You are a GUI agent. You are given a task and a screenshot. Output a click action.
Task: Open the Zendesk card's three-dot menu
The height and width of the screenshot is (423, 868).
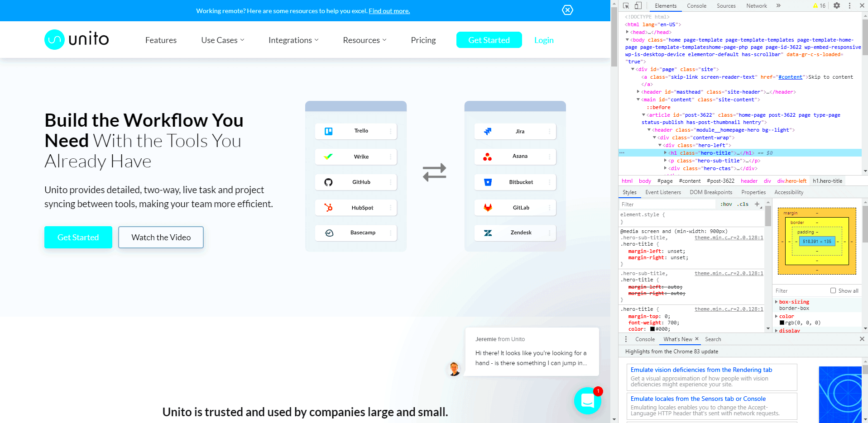coord(549,233)
